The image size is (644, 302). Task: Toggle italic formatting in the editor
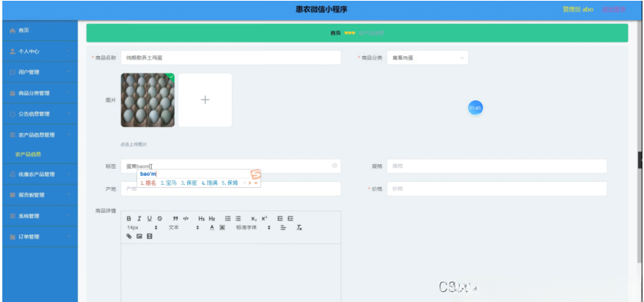pyautogui.click(x=139, y=219)
